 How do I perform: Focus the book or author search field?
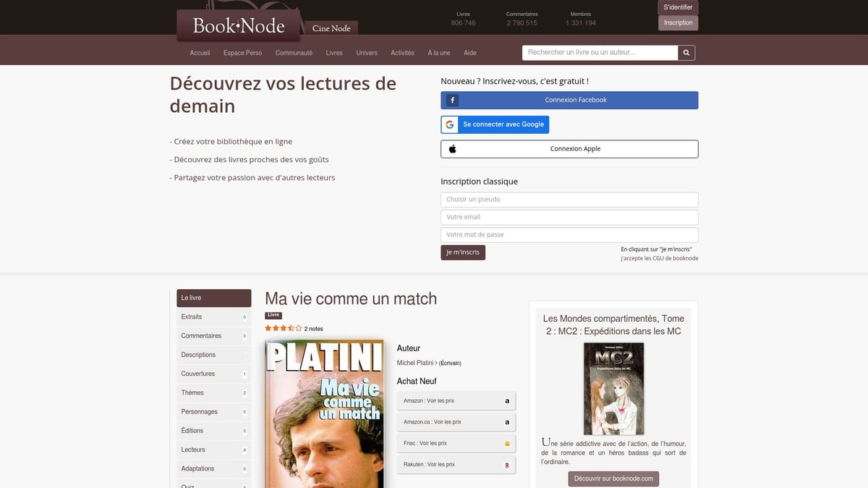600,53
